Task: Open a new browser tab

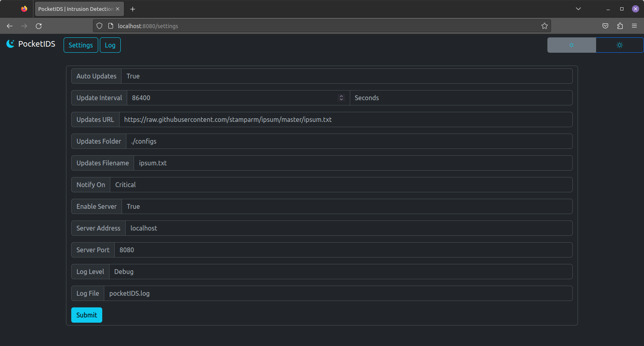Action: pyautogui.click(x=133, y=9)
